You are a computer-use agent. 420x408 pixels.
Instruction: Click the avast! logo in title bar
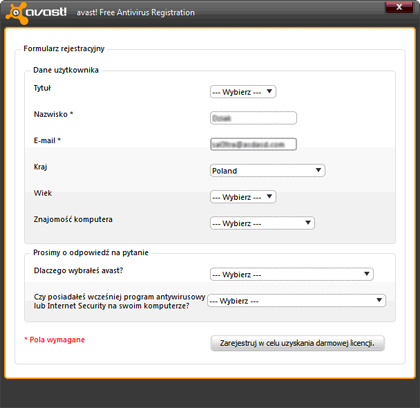coord(36,13)
